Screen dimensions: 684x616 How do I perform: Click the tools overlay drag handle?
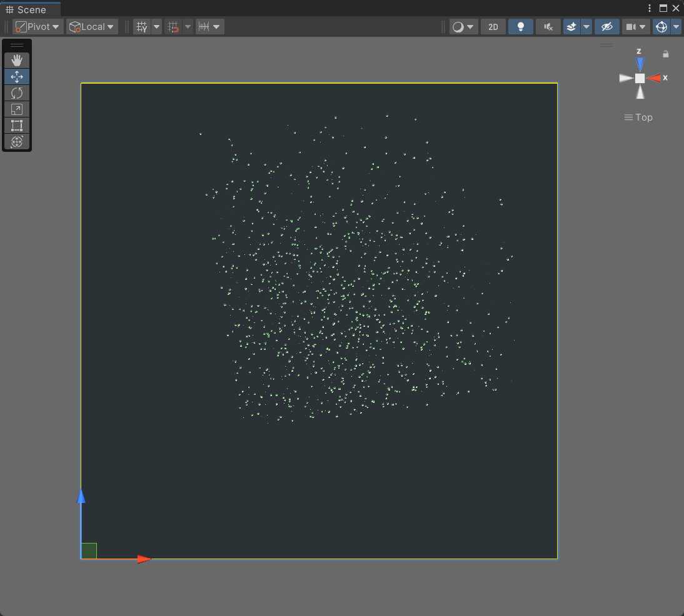[x=17, y=45]
